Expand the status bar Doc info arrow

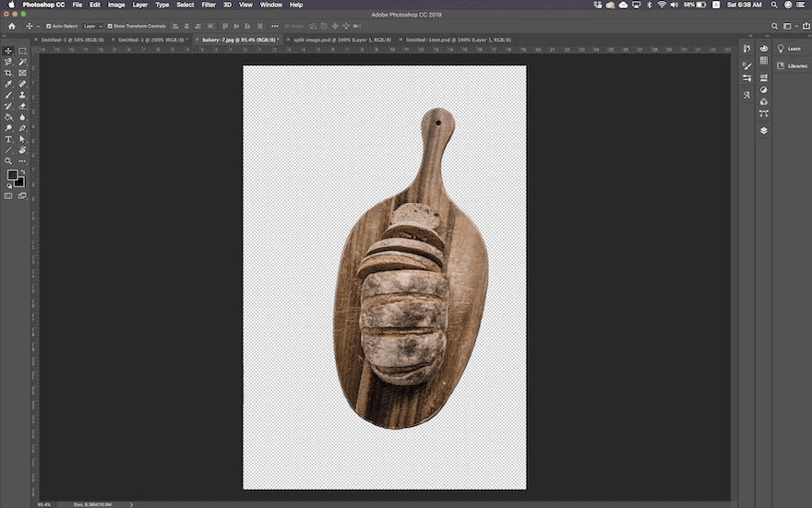(132, 504)
